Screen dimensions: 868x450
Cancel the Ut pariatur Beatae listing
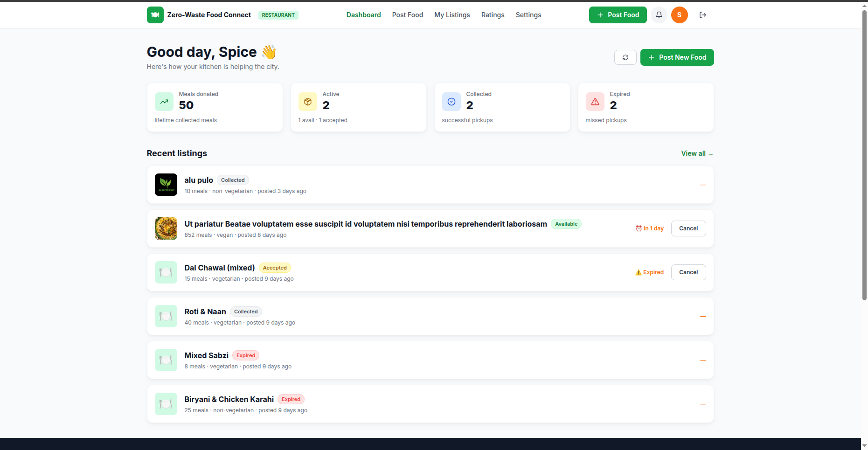pyautogui.click(x=688, y=228)
